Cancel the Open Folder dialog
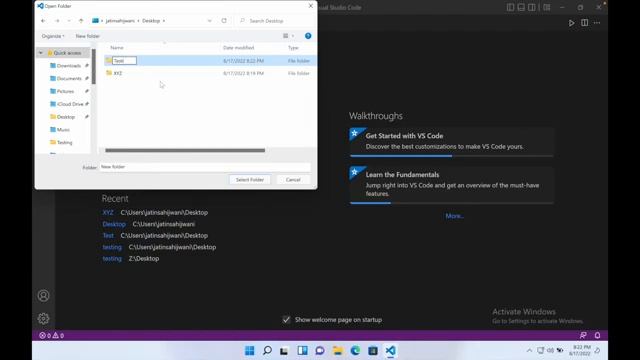640x360 pixels. (x=293, y=180)
